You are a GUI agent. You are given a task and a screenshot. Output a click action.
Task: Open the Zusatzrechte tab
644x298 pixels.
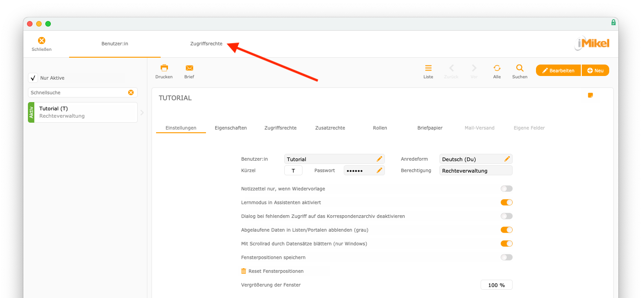click(x=330, y=128)
